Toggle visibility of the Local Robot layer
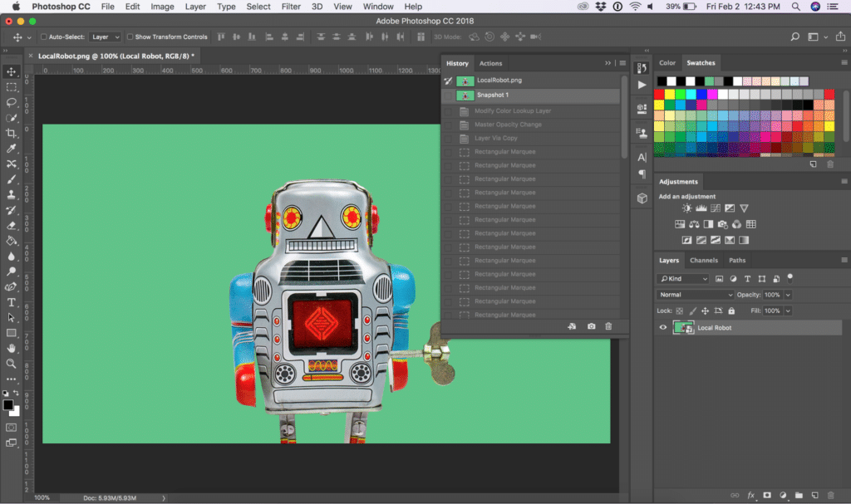Image resolution: width=851 pixels, height=504 pixels. pyautogui.click(x=662, y=327)
